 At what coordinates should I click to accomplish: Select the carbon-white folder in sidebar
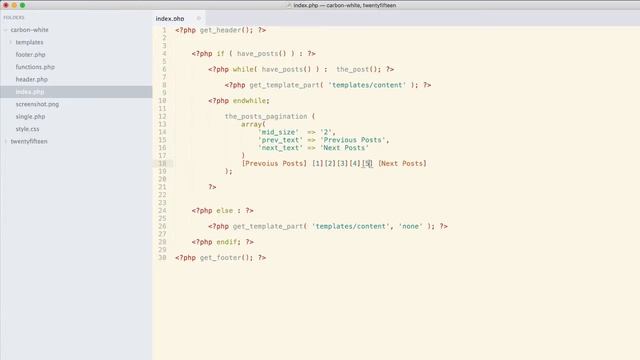point(29,30)
